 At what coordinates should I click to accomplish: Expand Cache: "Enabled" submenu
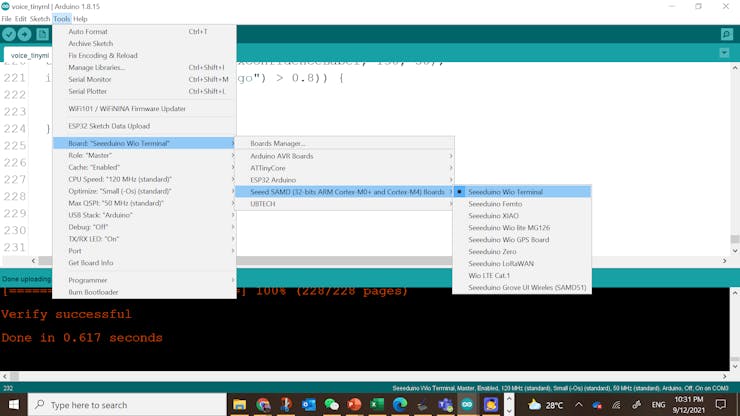pos(144,167)
